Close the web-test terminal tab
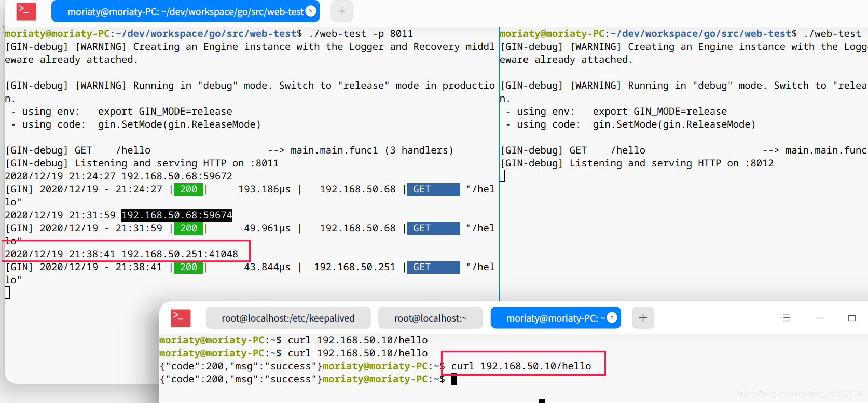 click(x=311, y=11)
